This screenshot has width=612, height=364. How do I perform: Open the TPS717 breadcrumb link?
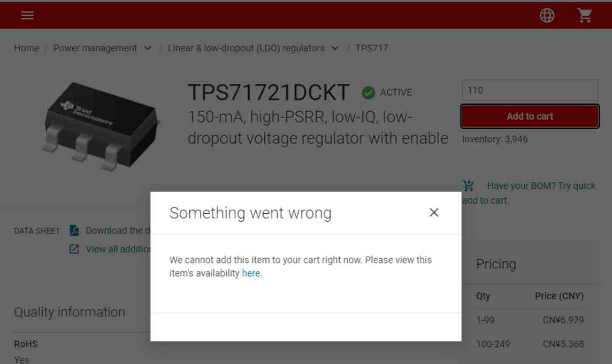[x=372, y=48]
